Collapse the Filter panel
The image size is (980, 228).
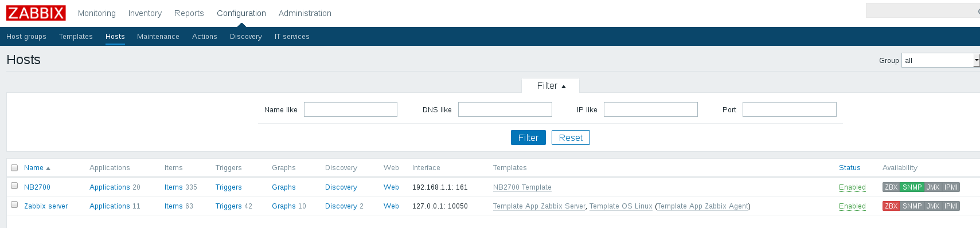(x=551, y=85)
